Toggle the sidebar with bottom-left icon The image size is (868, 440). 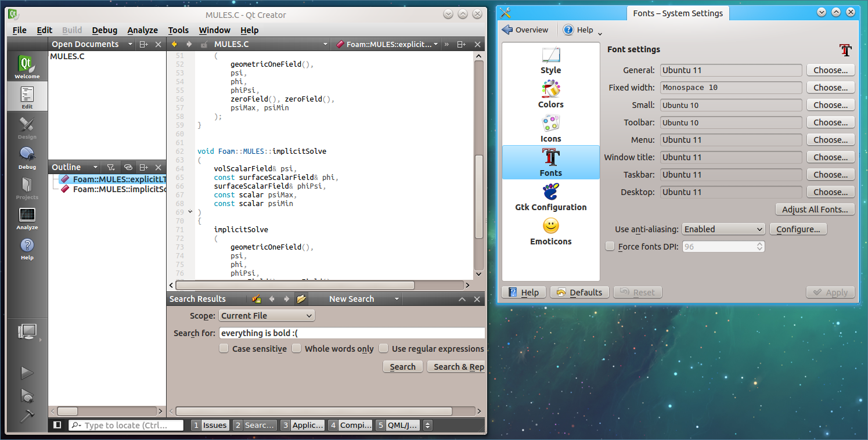point(57,425)
